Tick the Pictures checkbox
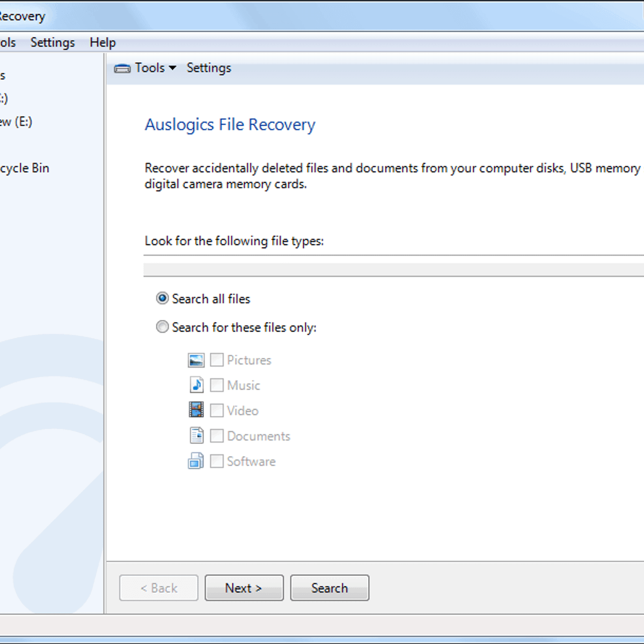Viewport: 644px width, 644px height. (x=217, y=360)
